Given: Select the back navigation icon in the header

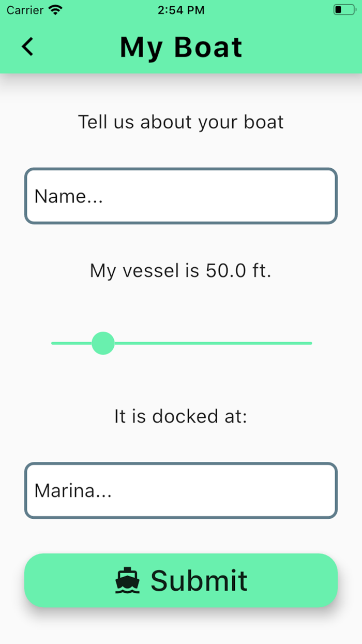Looking at the screenshot, I should click(x=27, y=47).
